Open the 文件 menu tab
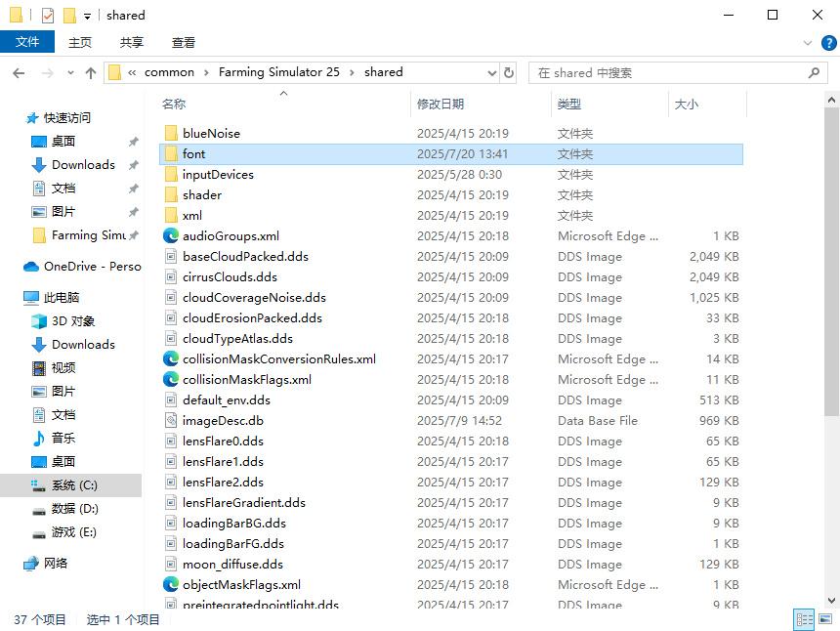The width and height of the screenshot is (840, 631). click(x=27, y=42)
